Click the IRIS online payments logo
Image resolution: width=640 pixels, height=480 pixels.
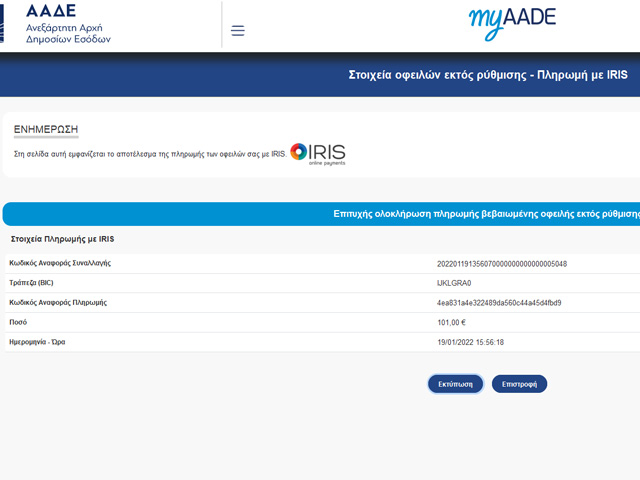click(x=318, y=154)
